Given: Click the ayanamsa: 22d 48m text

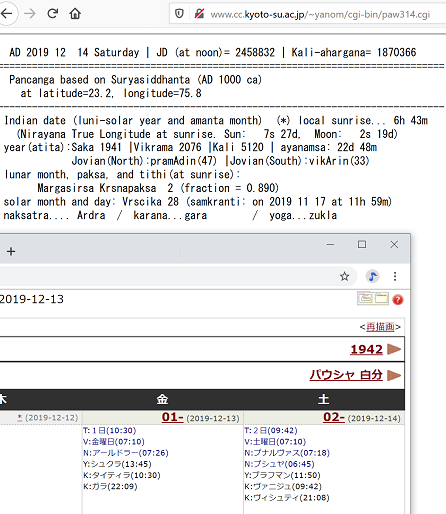Looking at the screenshot, I should point(328,147).
